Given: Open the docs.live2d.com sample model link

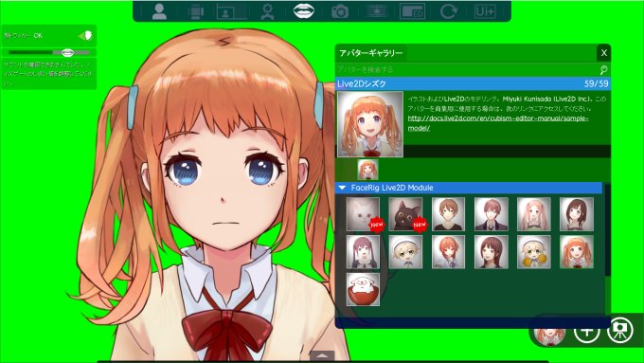Looking at the screenshot, I should tap(498, 123).
